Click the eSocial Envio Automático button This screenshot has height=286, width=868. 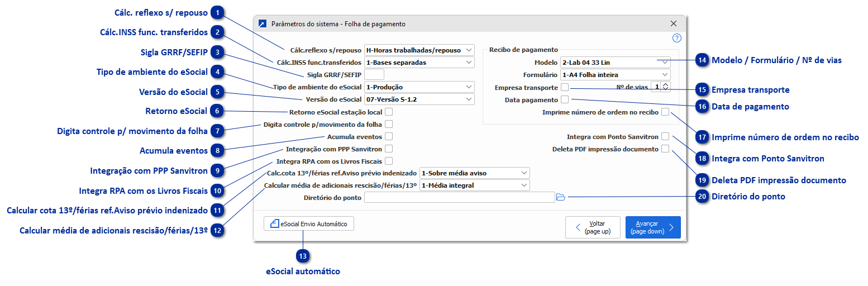(x=308, y=224)
